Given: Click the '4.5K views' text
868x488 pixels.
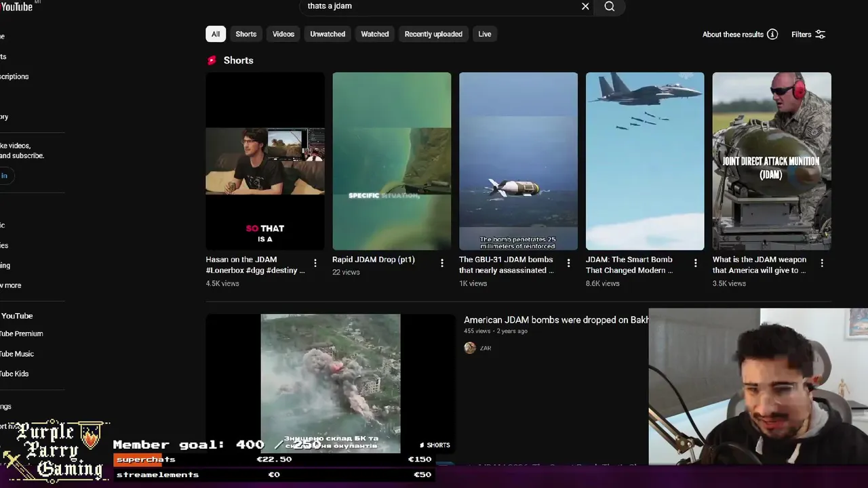Looking at the screenshot, I should 222,283.
